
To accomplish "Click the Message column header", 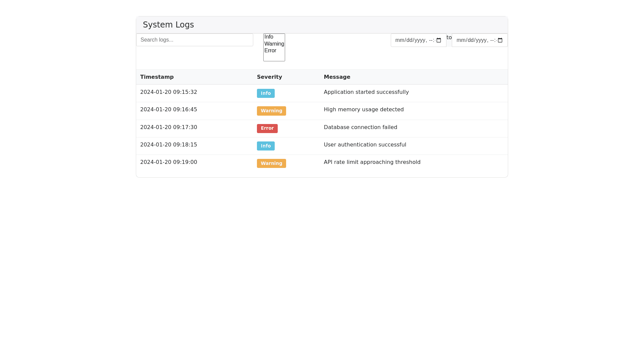I will pyautogui.click(x=337, y=77).
